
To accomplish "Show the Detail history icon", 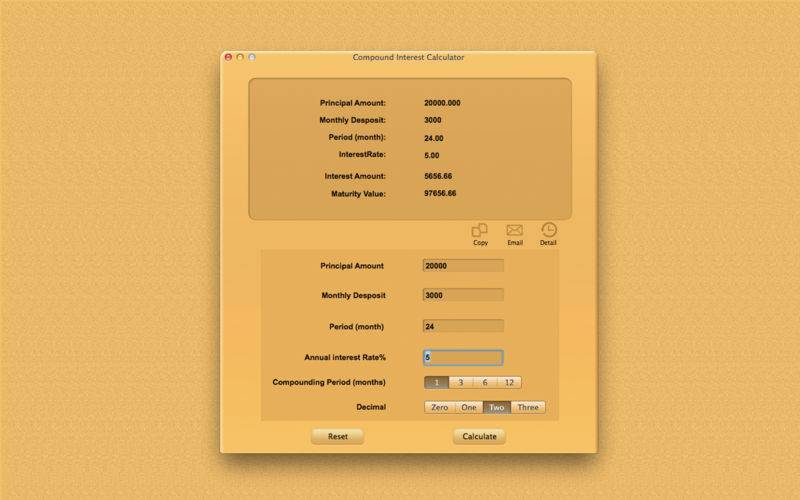I will coord(548,231).
